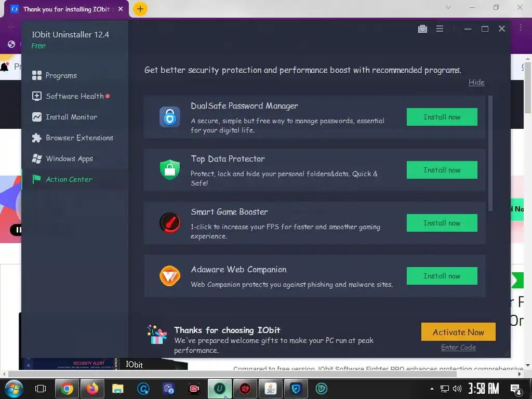Click the 3:58 AM clock
This screenshot has width=532, height=399.
pyautogui.click(x=484, y=389)
